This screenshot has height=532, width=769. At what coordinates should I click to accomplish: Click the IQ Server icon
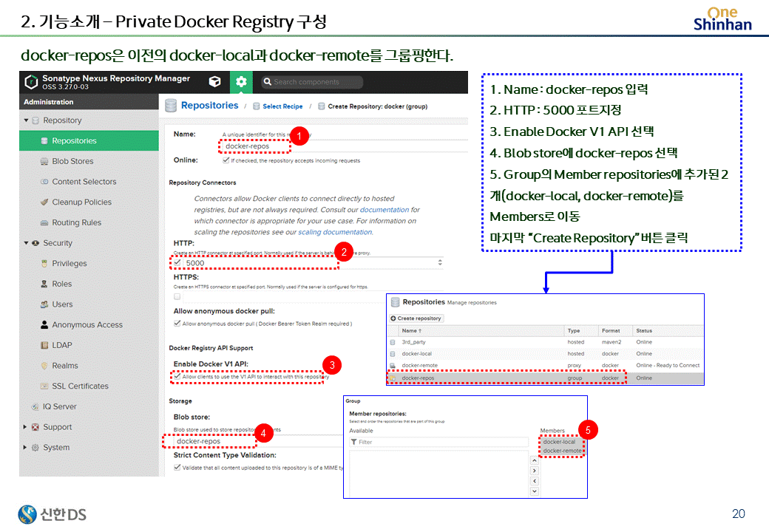[35, 406]
